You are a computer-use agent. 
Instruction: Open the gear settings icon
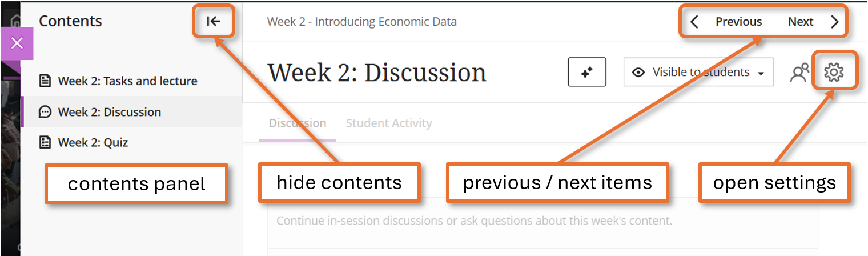tap(834, 72)
